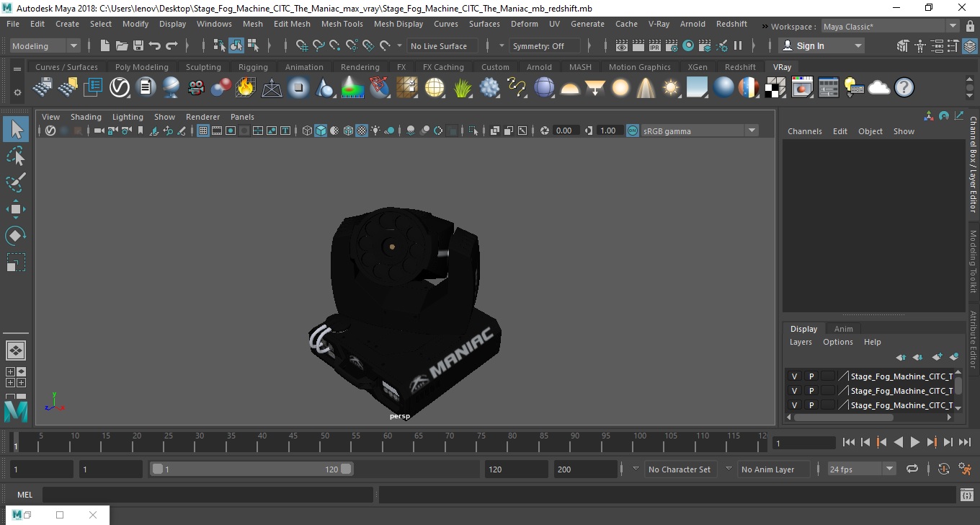This screenshot has height=525, width=980.
Task: Toggle visibility V of first Stage_Fog_Machine layer
Action: (x=794, y=376)
